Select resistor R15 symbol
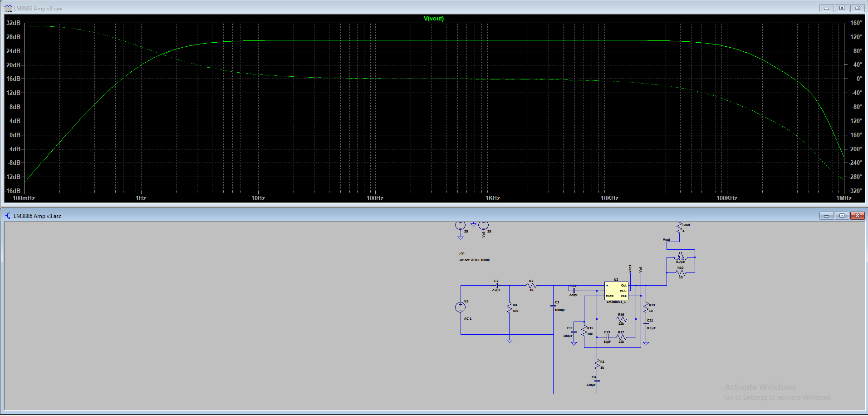The image size is (868, 416). [584, 331]
